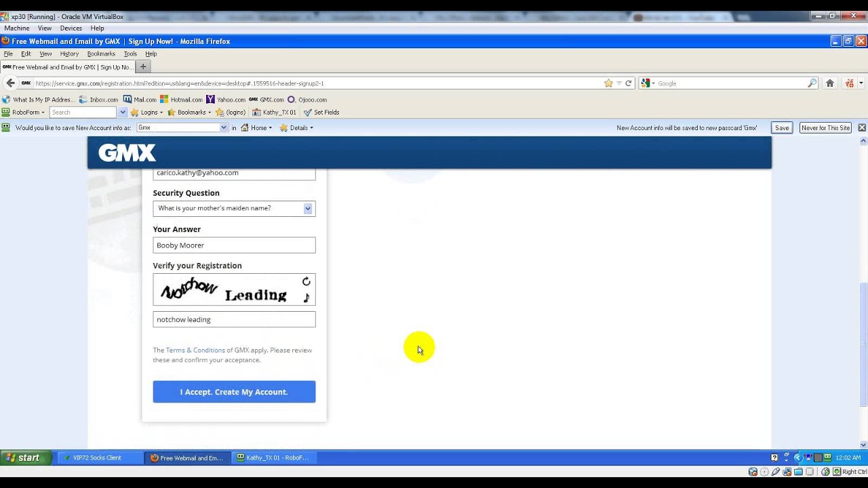Click Save in the RoboForm bar
Image resolution: width=868 pixels, height=488 pixels.
click(782, 127)
